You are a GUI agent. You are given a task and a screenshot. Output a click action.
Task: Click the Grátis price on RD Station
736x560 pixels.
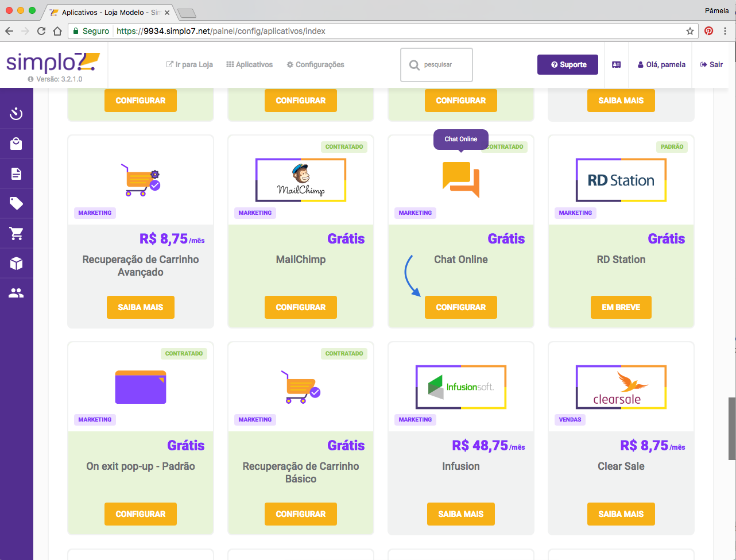(667, 238)
